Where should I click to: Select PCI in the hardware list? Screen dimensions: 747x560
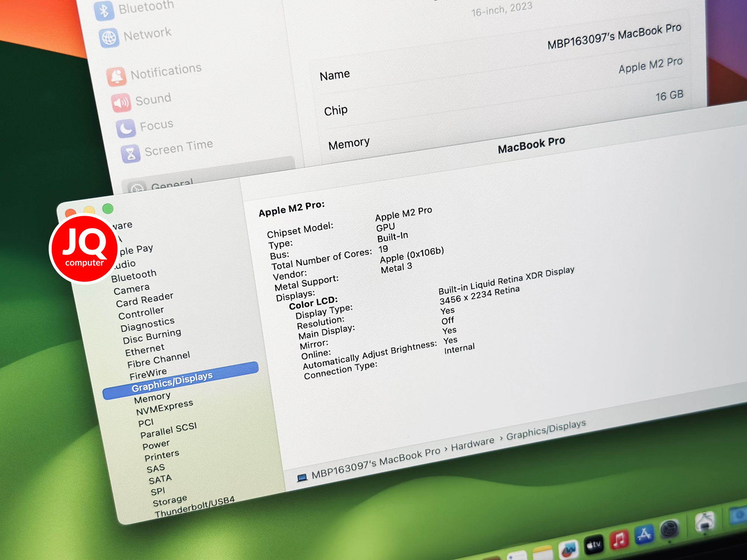click(x=146, y=423)
